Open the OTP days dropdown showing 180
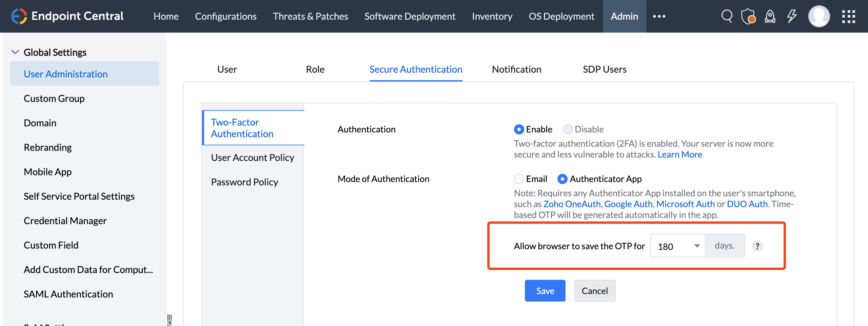This screenshot has height=326, width=868. click(x=677, y=246)
